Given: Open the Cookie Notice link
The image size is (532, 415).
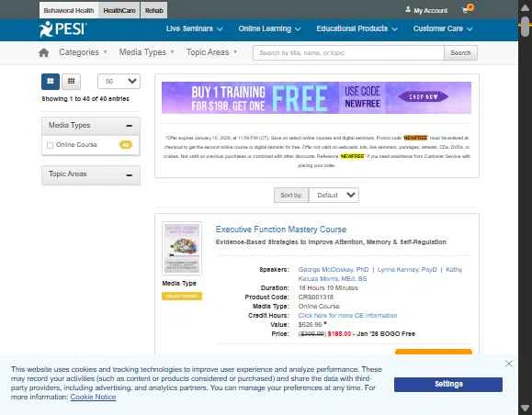Looking at the screenshot, I should click(x=93, y=397).
